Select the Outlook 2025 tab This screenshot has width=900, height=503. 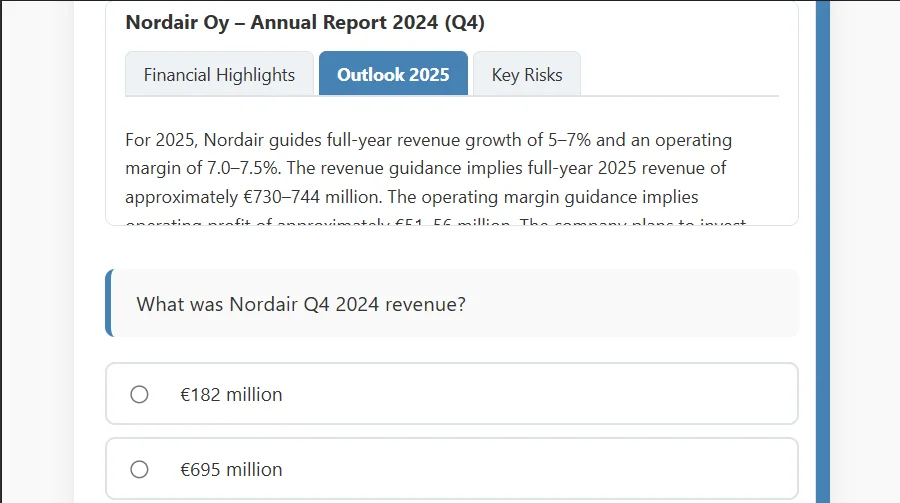point(393,74)
